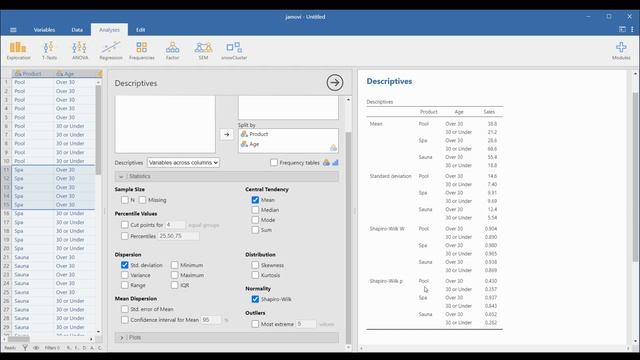Open the ANOVA analysis menu
The width and height of the screenshot is (640, 360).
(x=80, y=51)
